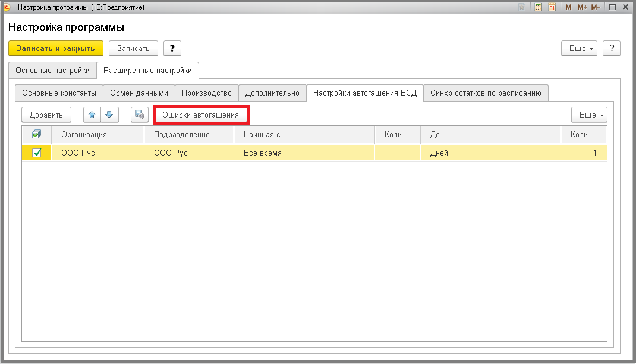This screenshot has width=636, height=364.
Task: Uncheck the ООО Рус row checkbox
Action: [x=37, y=153]
